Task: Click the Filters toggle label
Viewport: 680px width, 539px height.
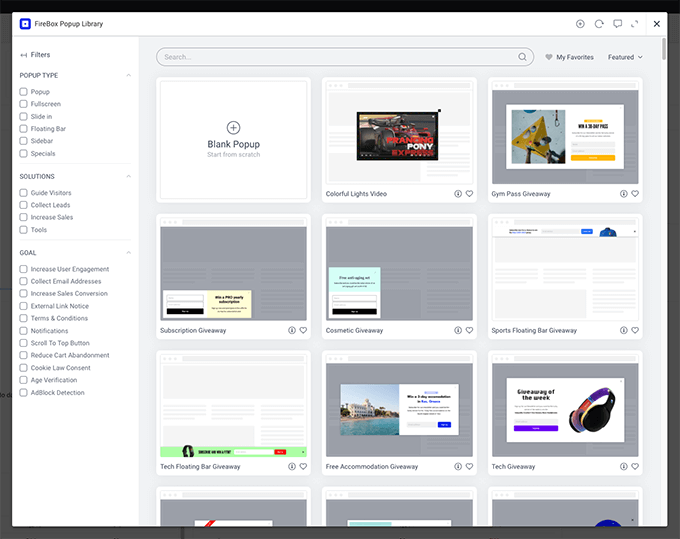Action: (40, 55)
